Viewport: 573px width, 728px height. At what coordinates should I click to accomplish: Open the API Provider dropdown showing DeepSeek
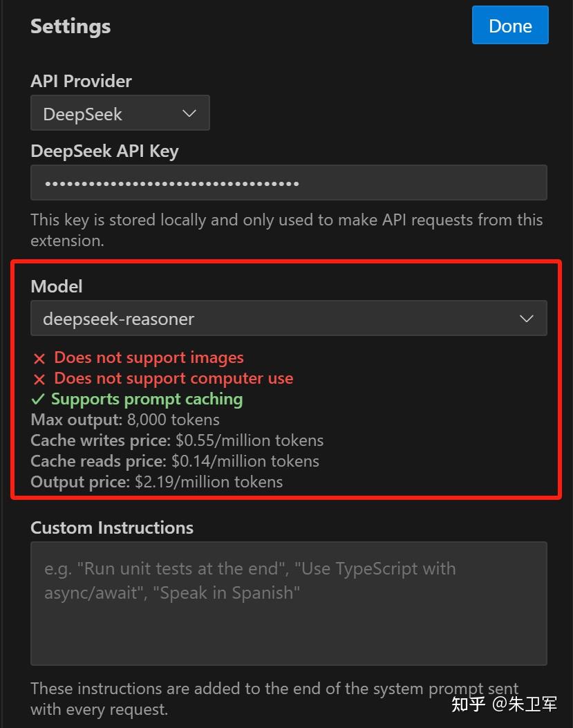[120, 113]
